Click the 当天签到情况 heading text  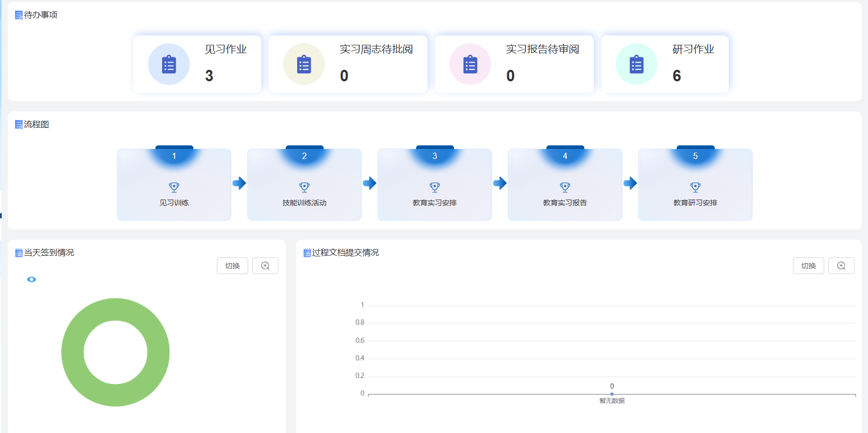point(49,253)
